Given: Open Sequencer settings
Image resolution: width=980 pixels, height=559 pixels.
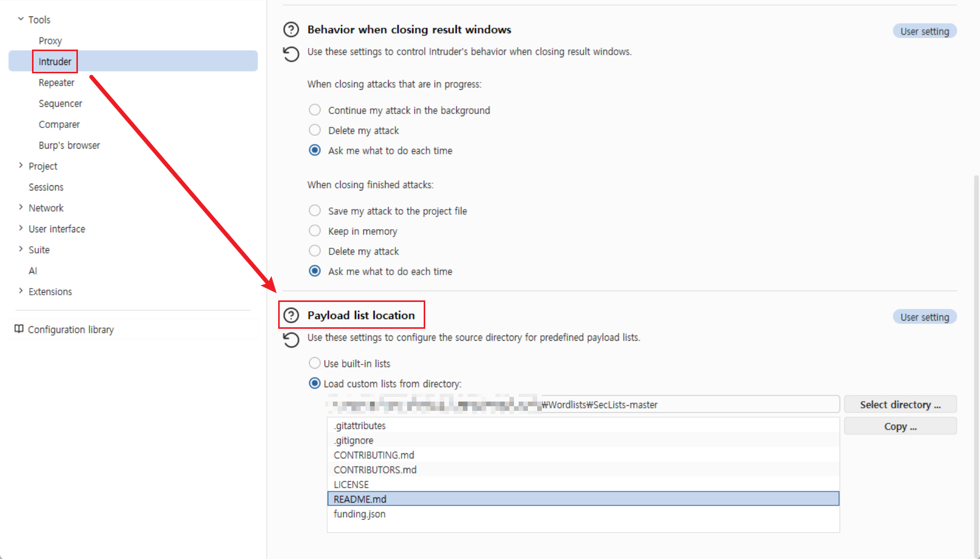Looking at the screenshot, I should [x=60, y=103].
